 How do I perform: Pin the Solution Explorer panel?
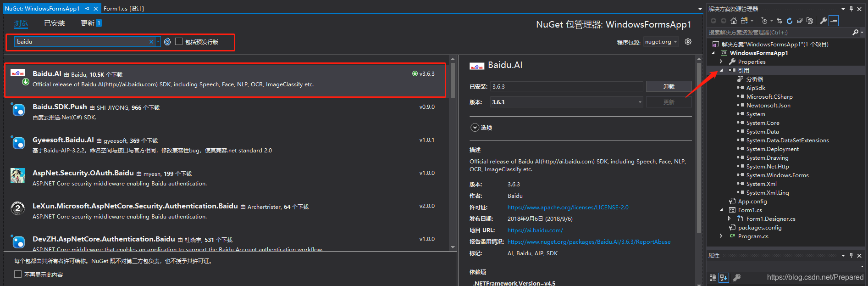click(x=851, y=9)
